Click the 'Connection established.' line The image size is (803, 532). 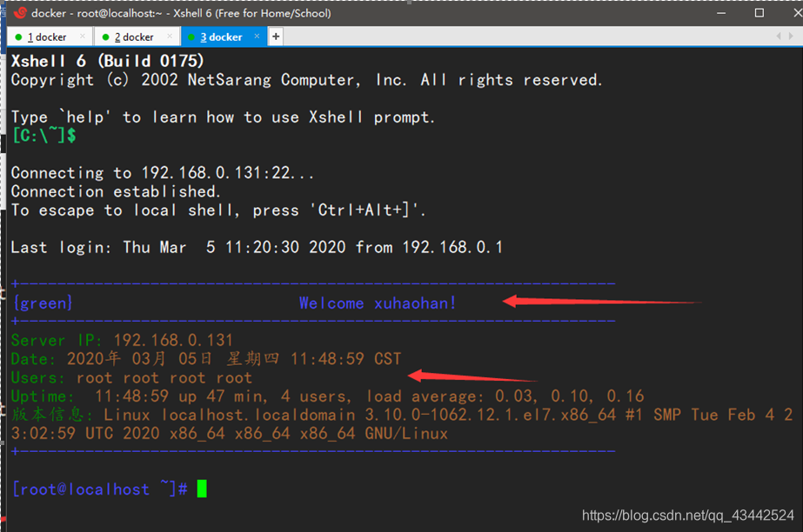pos(116,191)
